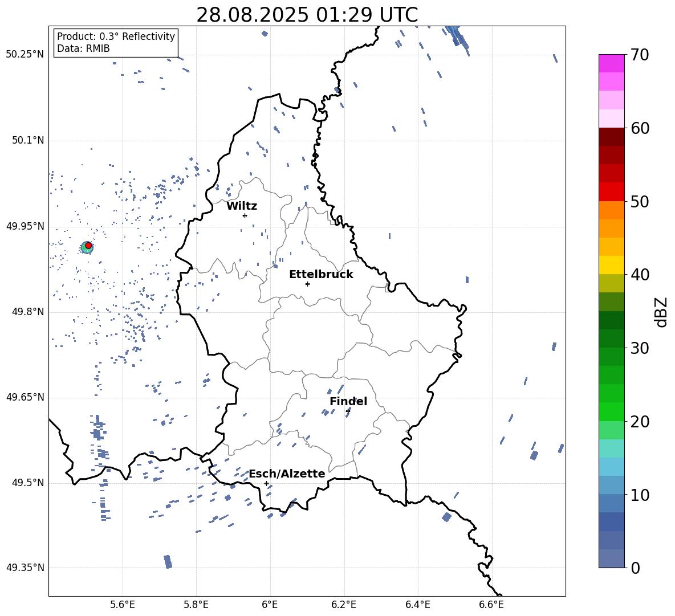Click the title 28.08.2025 01:29 UTC
This screenshot has height=616, width=675.
point(307,15)
